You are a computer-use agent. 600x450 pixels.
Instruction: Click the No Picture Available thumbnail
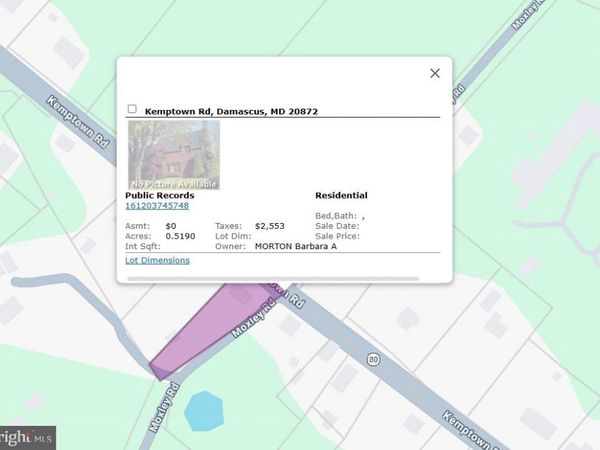point(174,155)
